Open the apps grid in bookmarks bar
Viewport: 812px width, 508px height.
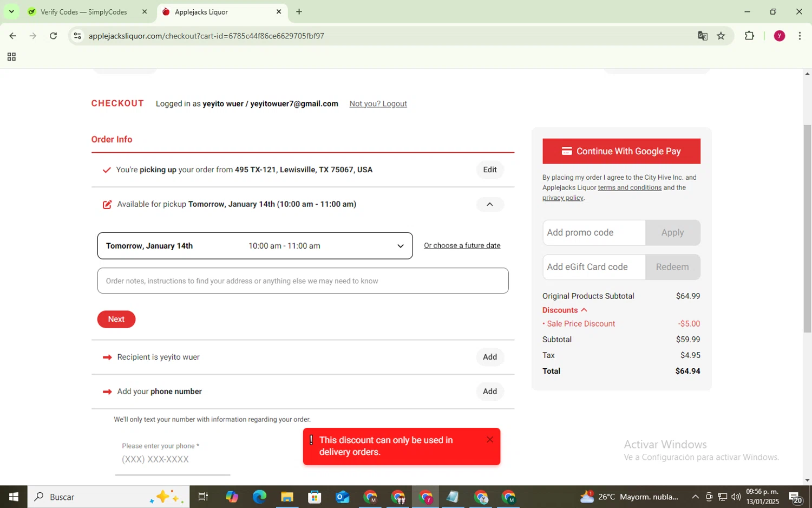click(11, 57)
